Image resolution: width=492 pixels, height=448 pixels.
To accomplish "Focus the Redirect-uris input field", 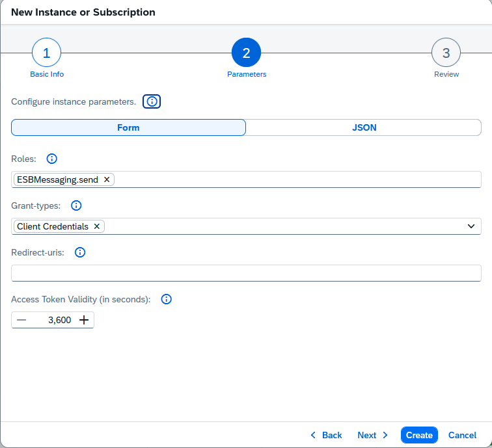I will 246,273.
